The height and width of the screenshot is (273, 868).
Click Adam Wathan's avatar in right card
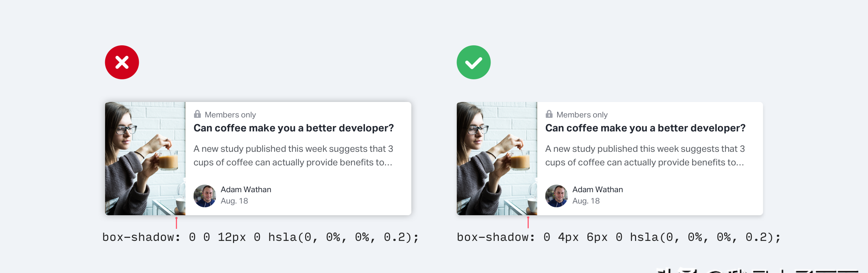[x=556, y=196]
